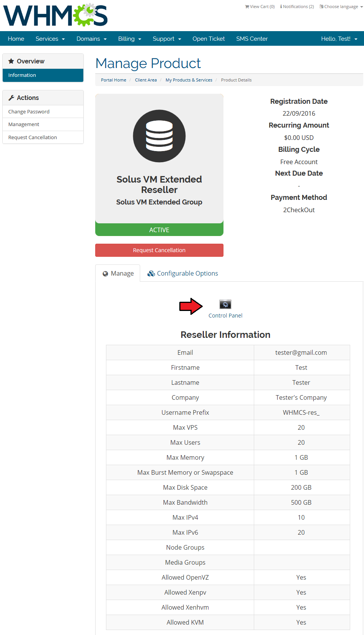This screenshot has width=364, height=635.
Task: Click the Max IPv4 row label
Action: pos(185,517)
